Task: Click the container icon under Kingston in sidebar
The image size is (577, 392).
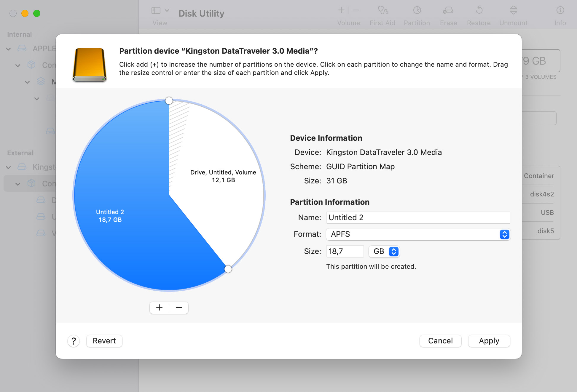Action: click(x=31, y=183)
